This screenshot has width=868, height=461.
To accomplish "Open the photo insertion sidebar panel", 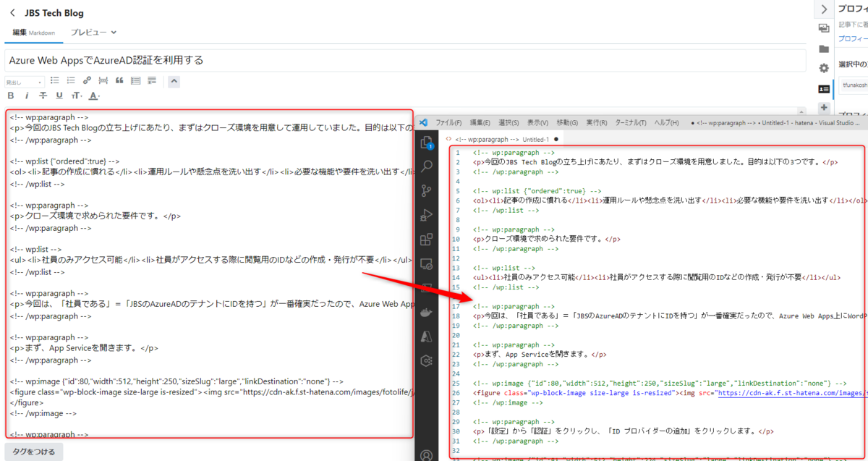I will (824, 28).
